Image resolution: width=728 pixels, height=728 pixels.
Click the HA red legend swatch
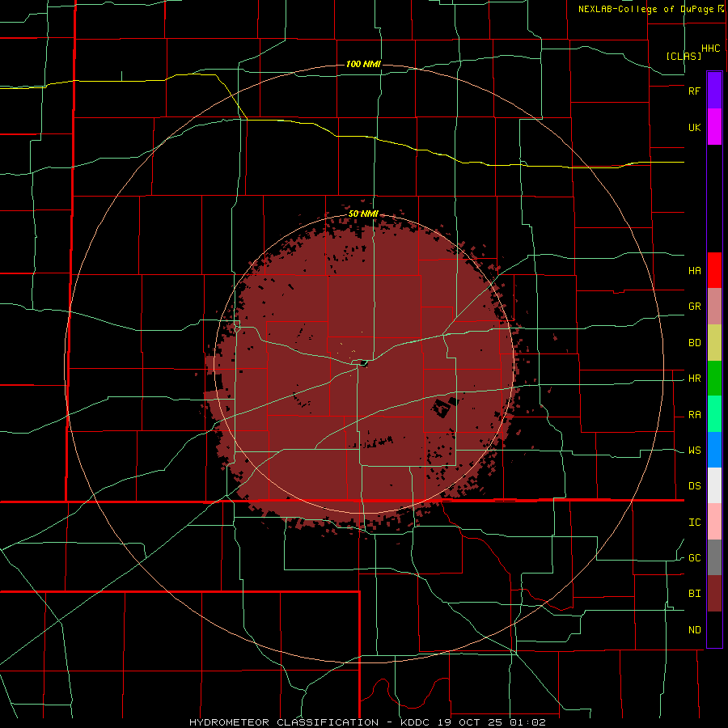[x=714, y=270]
